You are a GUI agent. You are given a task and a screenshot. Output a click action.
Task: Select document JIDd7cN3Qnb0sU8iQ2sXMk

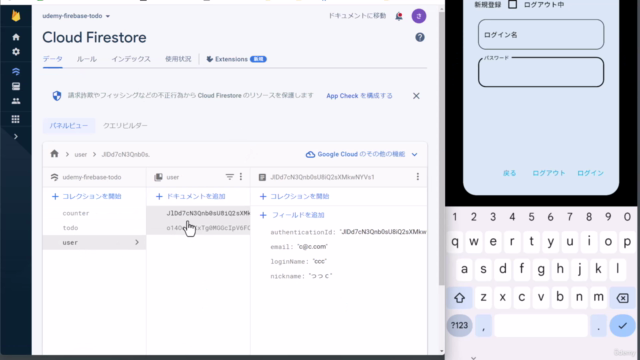pos(198,213)
